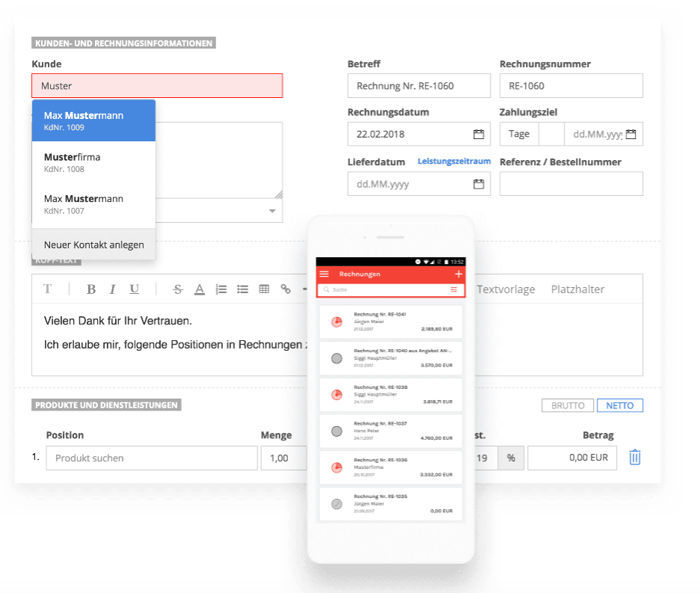Image resolution: width=700 pixels, height=593 pixels.
Task: Delete position 1 with trash icon
Action: click(634, 457)
